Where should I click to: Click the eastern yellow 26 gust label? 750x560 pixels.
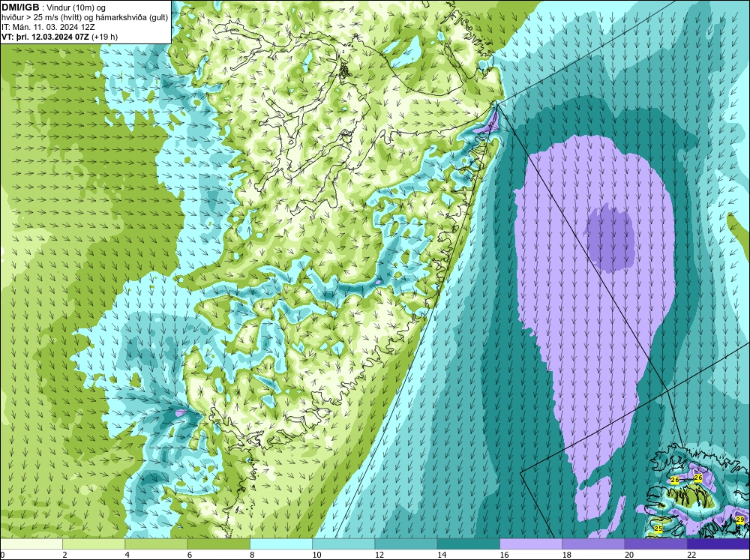[x=697, y=478]
